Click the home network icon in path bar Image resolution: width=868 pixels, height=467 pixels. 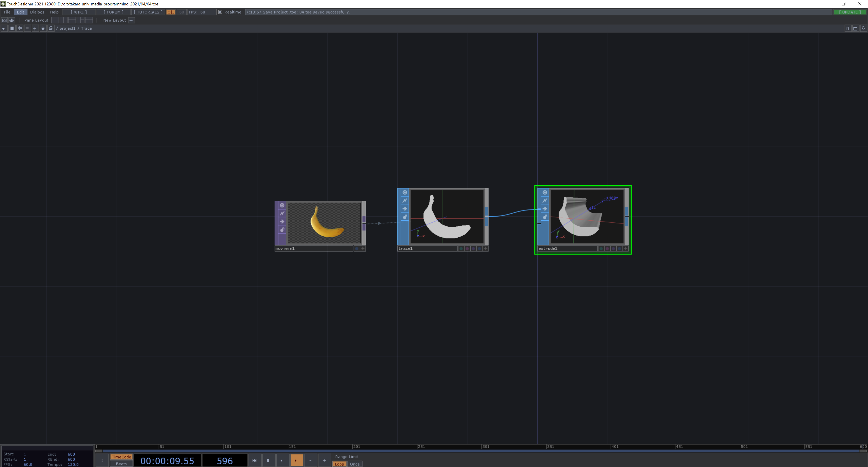51,28
